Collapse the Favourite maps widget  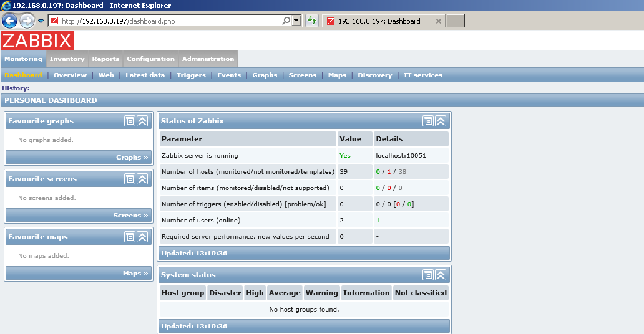(x=142, y=237)
